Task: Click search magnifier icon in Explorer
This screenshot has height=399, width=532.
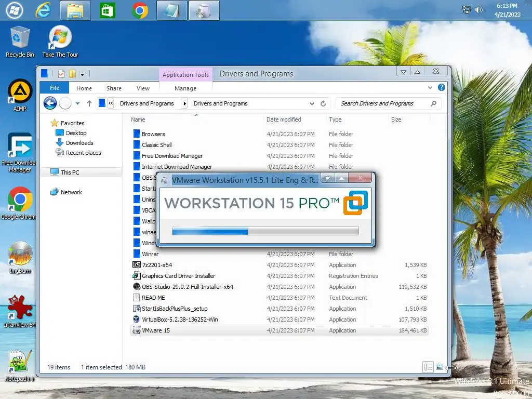Action: (x=433, y=103)
